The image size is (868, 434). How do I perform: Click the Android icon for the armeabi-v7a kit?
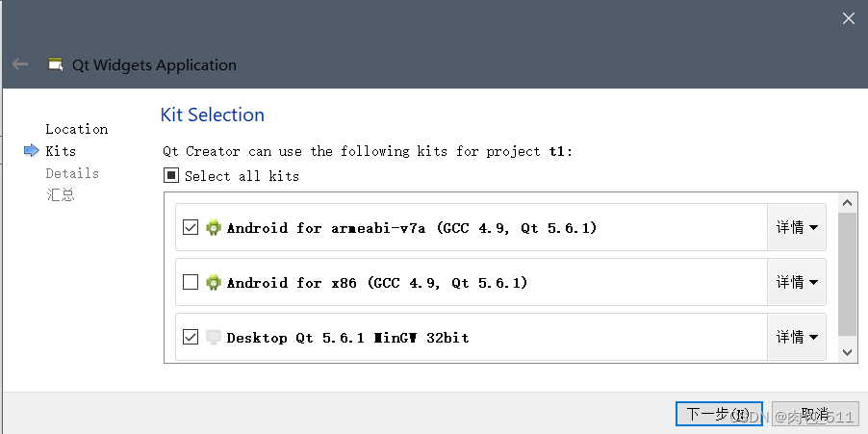pyautogui.click(x=214, y=228)
